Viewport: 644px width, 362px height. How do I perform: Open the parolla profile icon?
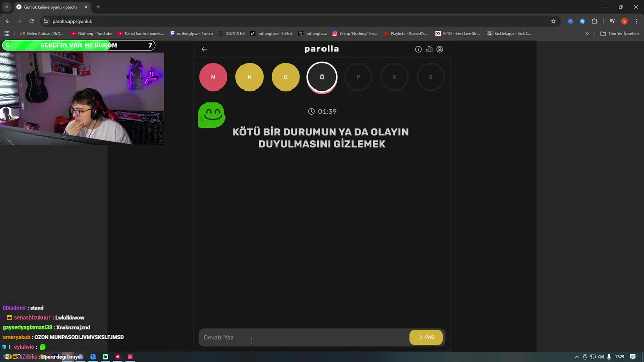(440, 49)
